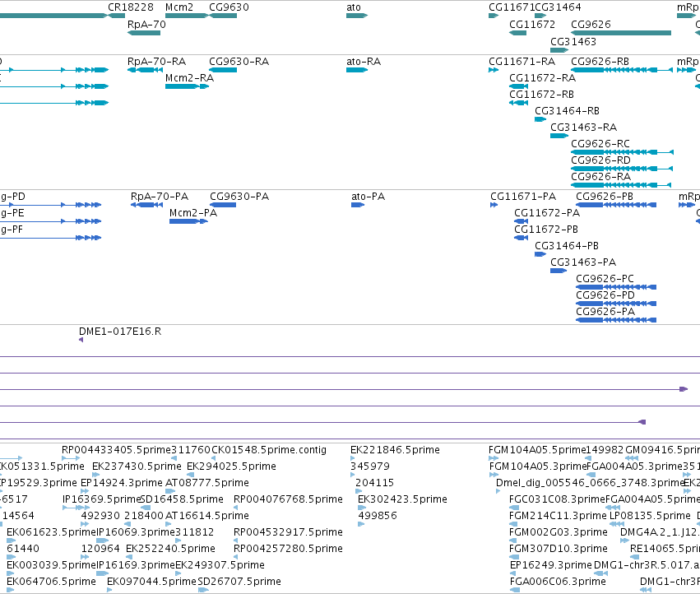
Task: Select the CG11671-PA protein feature
Action: coord(494,205)
